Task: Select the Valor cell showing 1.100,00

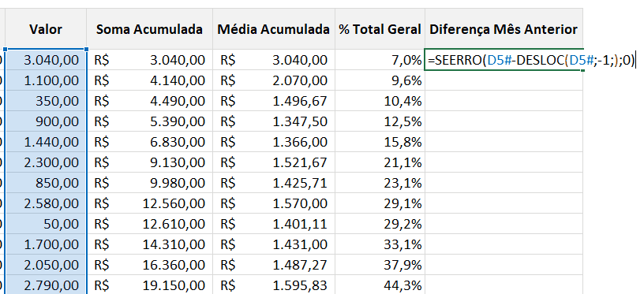Action: (x=46, y=80)
